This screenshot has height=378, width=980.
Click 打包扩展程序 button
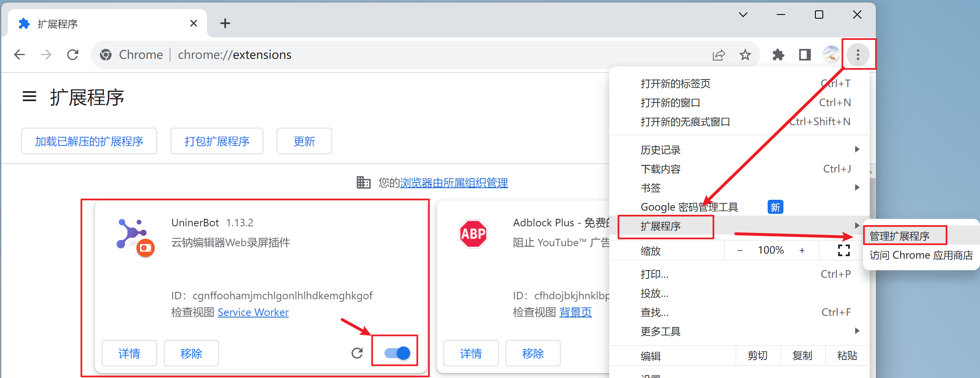coord(217,141)
